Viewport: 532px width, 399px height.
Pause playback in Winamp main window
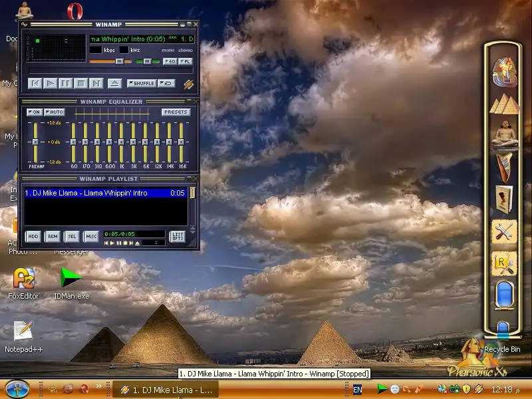(x=65, y=84)
